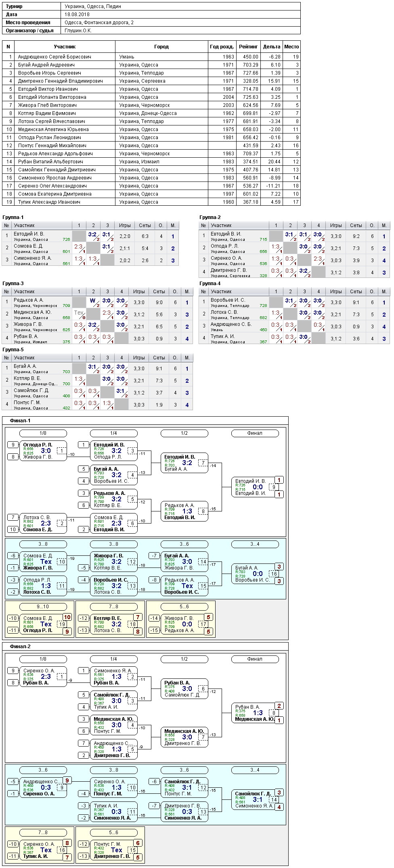This screenshot has height=868, width=394.
Task: Click the 'Группа-5' heading
Action: (x=13, y=350)
